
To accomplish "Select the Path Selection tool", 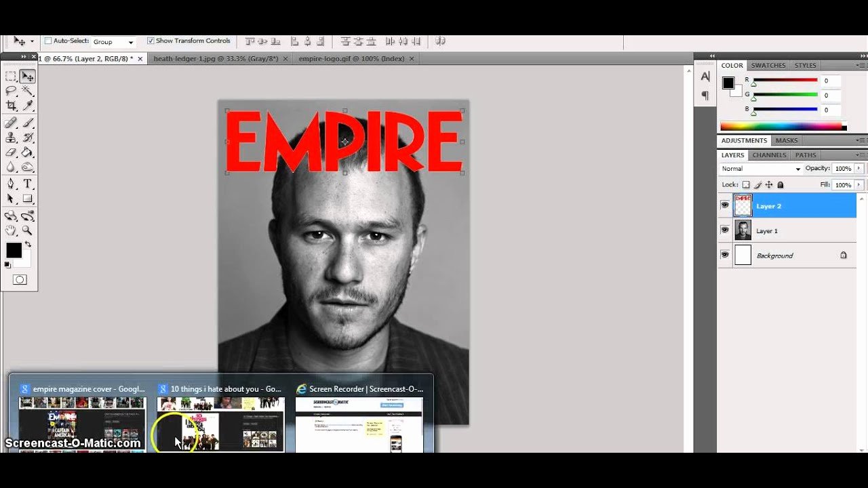I will pos(11,199).
